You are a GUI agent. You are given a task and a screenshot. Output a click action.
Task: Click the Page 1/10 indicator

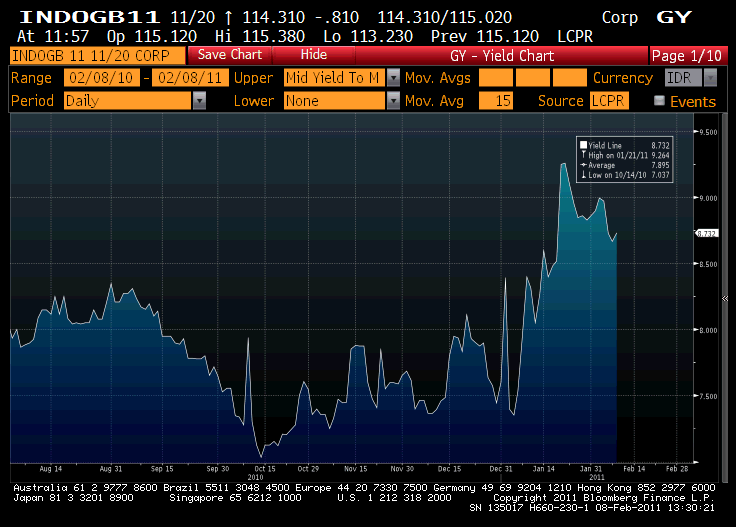click(x=688, y=55)
